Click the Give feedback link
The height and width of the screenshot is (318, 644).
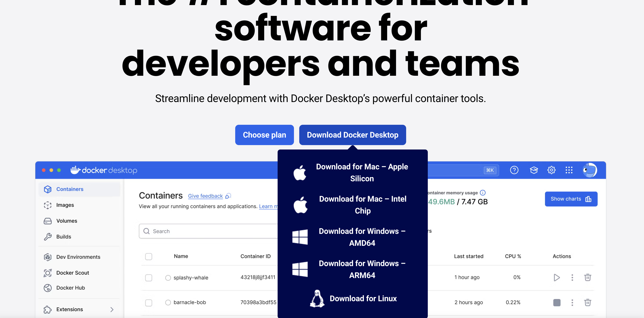click(205, 196)
